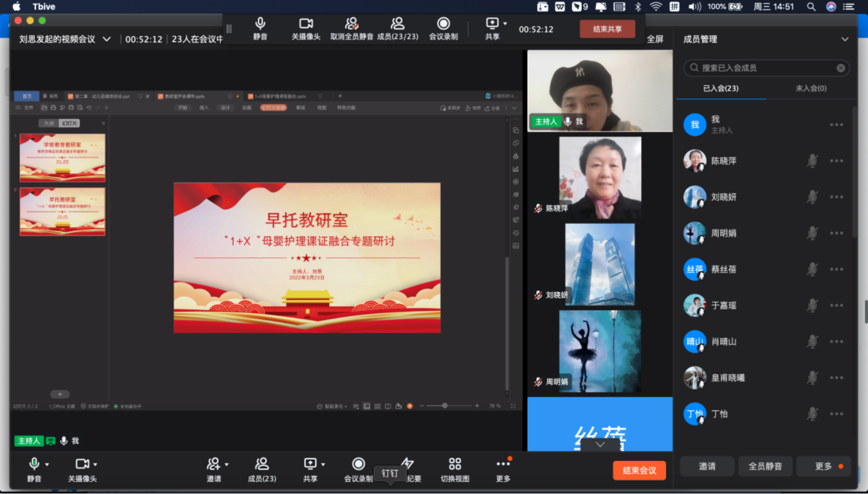
Task: Click slideshow play icon in WPS status bar
Action: click(410, 406)
